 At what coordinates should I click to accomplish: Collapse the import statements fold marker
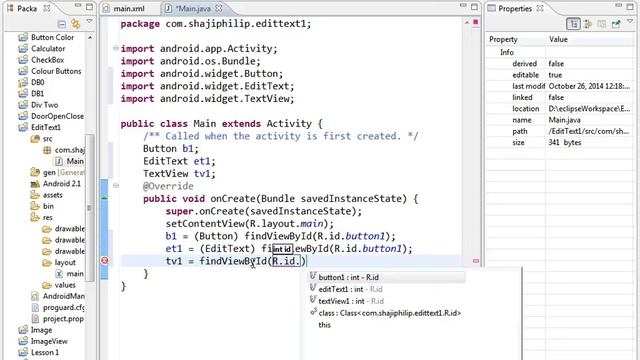coord(116,48)
